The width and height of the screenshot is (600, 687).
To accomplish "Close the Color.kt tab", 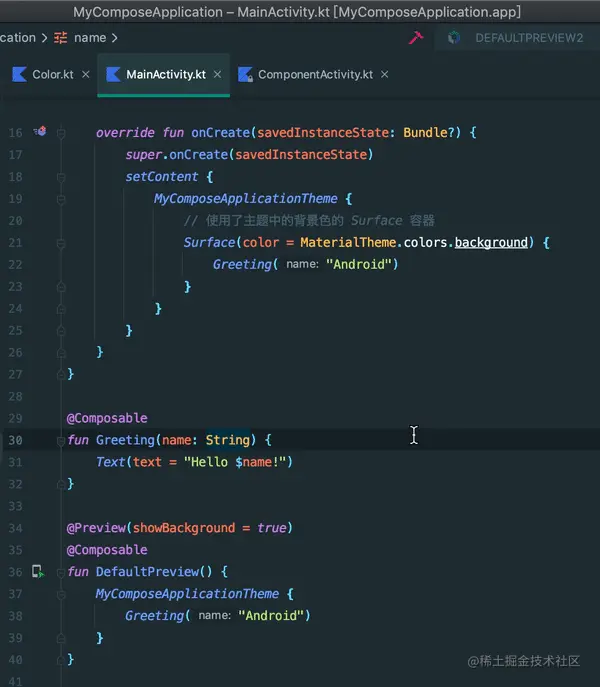I will (x=86, y=74).
